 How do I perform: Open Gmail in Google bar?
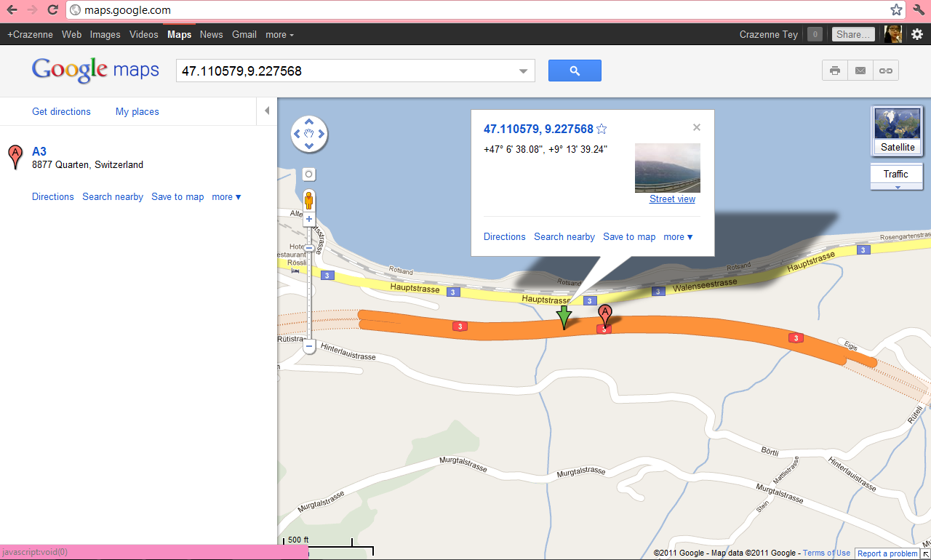(244, 34)
